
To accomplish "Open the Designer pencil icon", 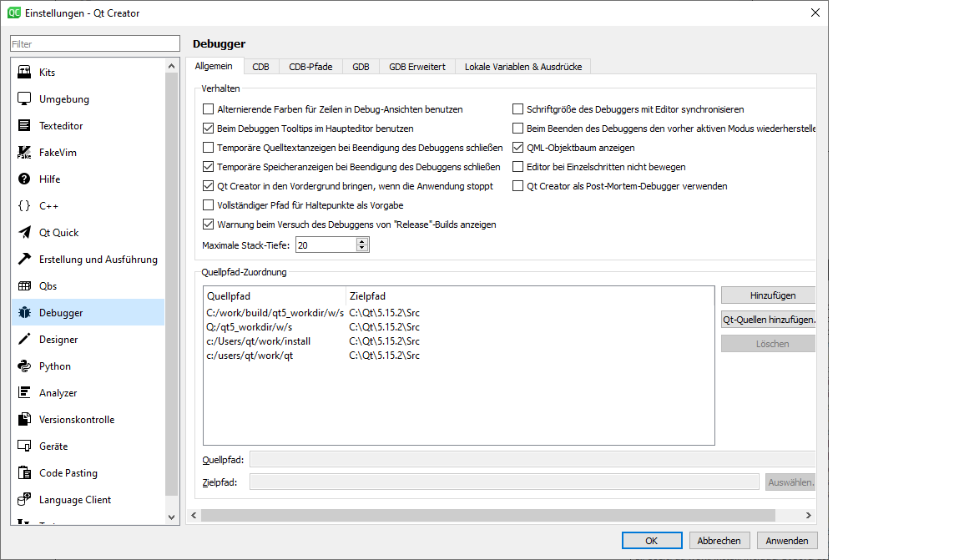I will point(24,340).
